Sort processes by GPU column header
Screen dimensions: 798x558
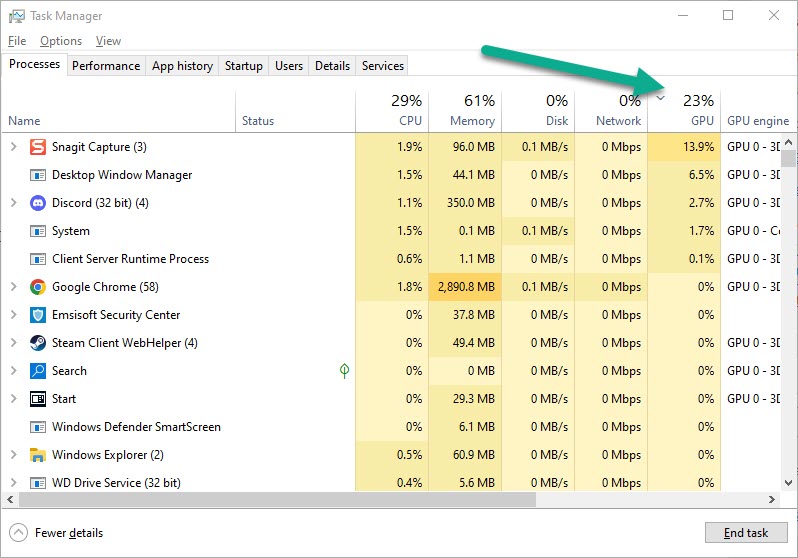coord(685,111)
